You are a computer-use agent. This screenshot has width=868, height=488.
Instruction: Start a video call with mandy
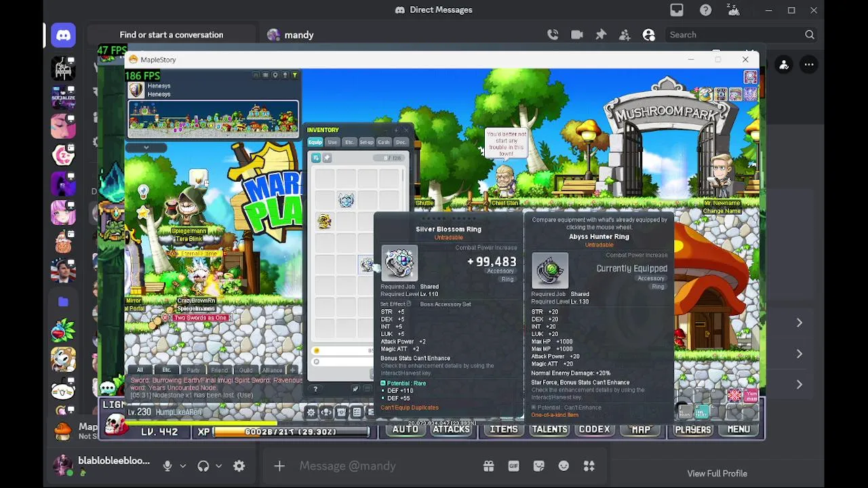[x=577, y=35]
